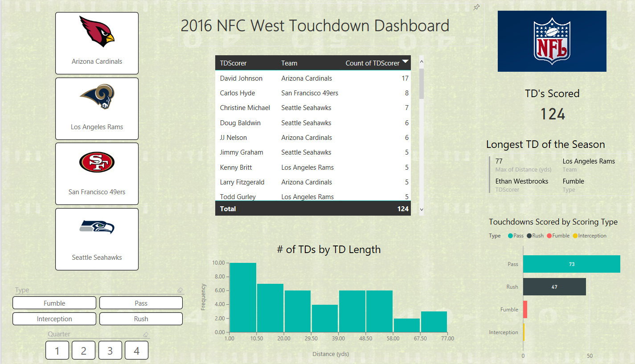635x364 pixels.
Task: Select the small red Fumble bar
Action: [525, 310]
